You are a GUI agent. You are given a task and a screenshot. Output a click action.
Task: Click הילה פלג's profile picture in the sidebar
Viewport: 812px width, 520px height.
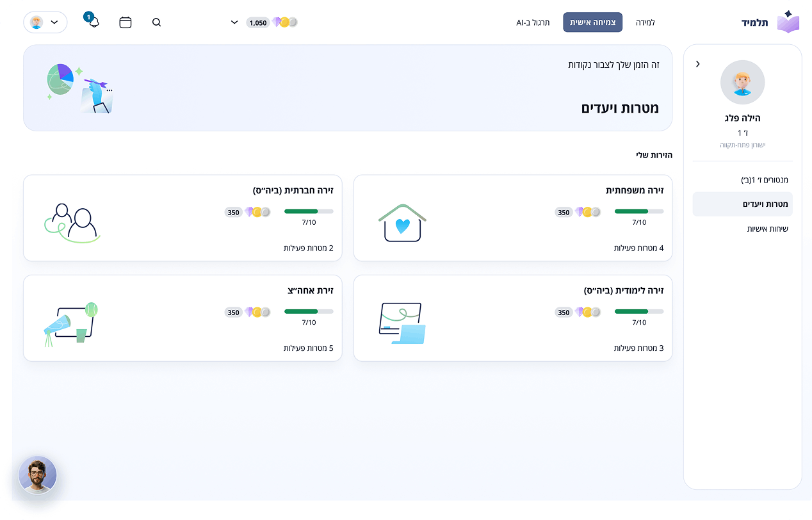tap(742, 83)
